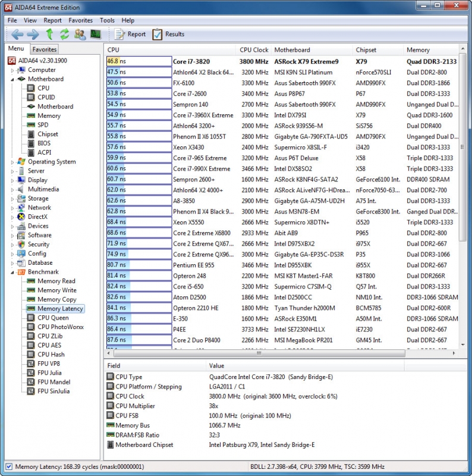Click the 87.6 ns latency bar
The height and width of the screenshot is (476, 472).
(139, 340)
